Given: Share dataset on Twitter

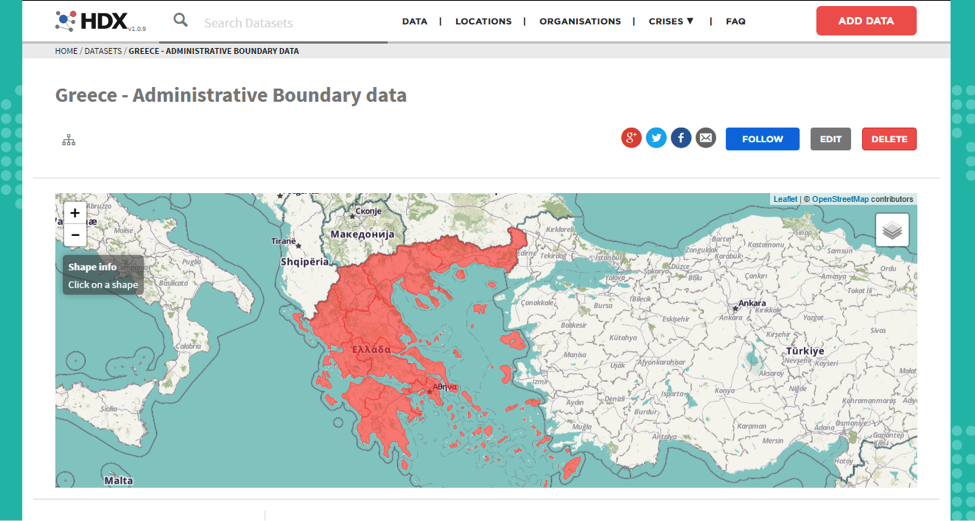Looking at the screenshot, I should [656, 138].
